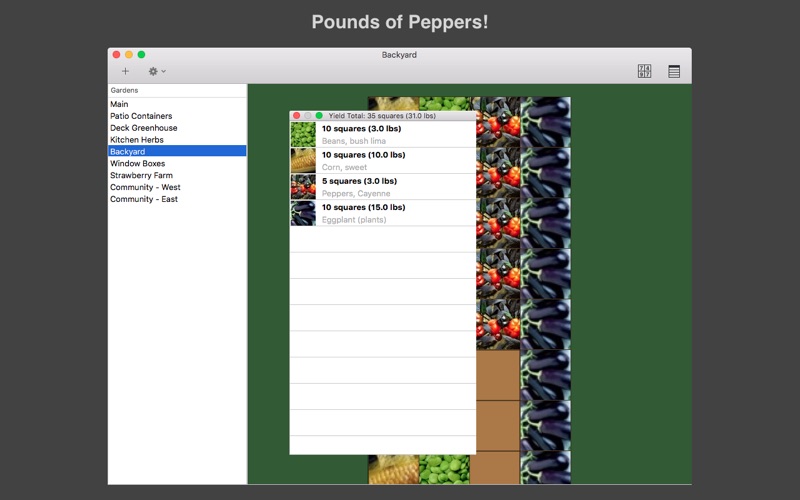Minimize the Backyard main window
The height and width of the screenshot is (500, 800).
(129, 55)
